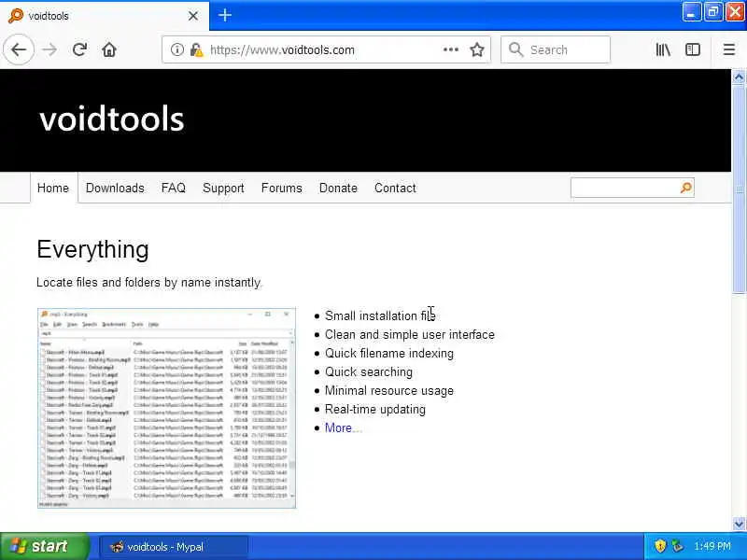The image size is (747, 560).
Task: Click the browser search box magnifier icon
Action: (515, 49)
